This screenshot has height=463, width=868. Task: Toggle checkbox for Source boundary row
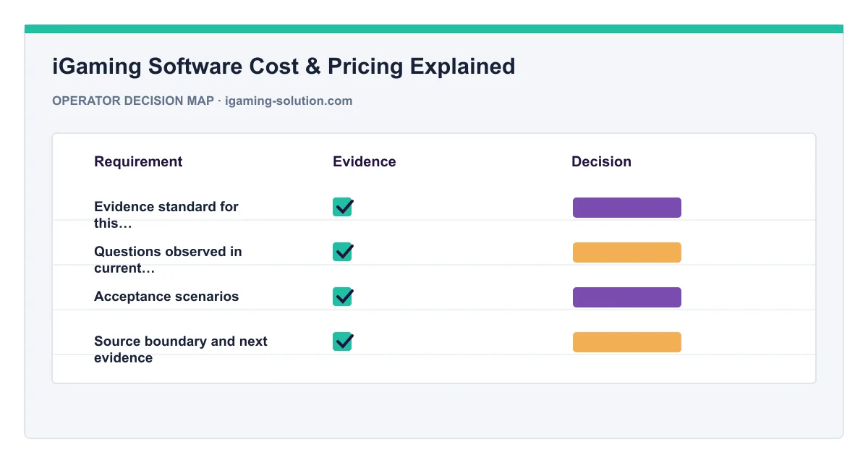tap(343, 341)
